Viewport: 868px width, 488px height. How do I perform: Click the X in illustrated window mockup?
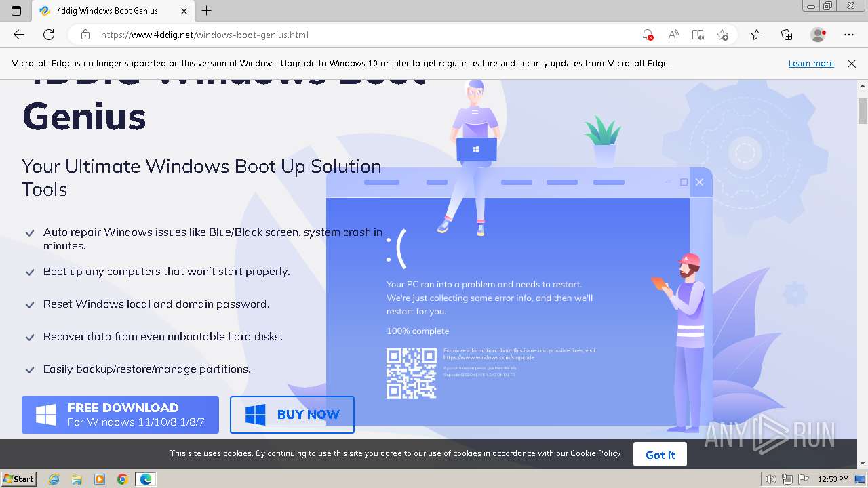point(700,182)
